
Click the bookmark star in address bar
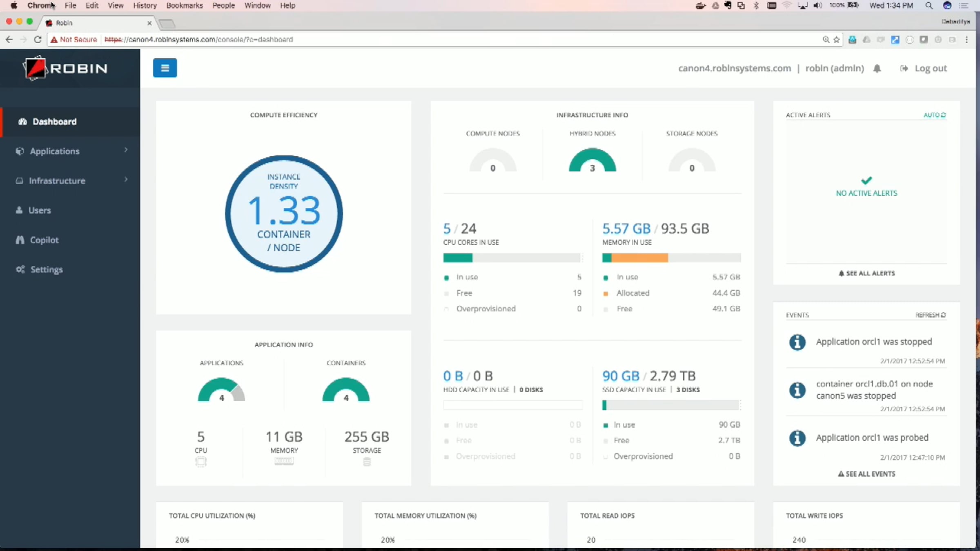pos(837,40)
